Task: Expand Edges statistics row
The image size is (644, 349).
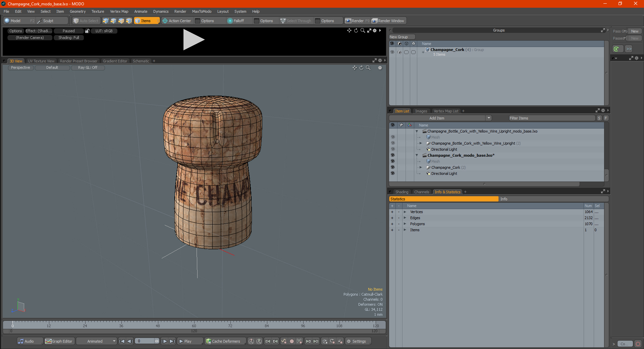Action: point(405,218)
